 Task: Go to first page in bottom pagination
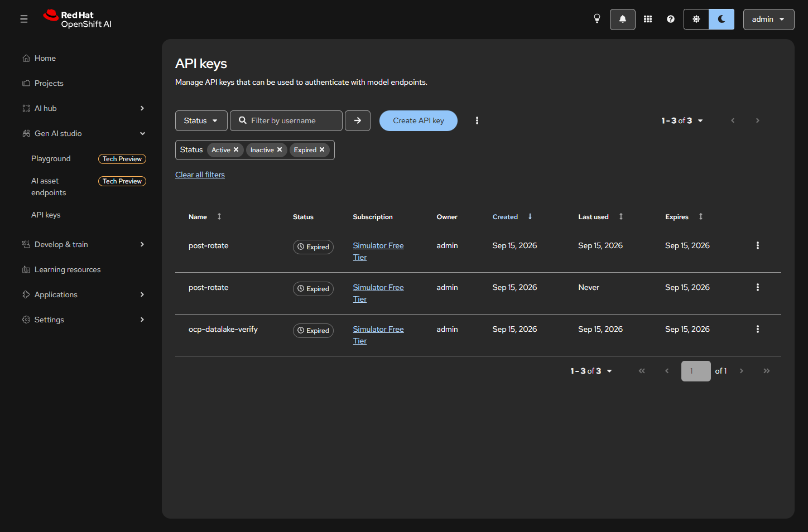coord(642,371)
